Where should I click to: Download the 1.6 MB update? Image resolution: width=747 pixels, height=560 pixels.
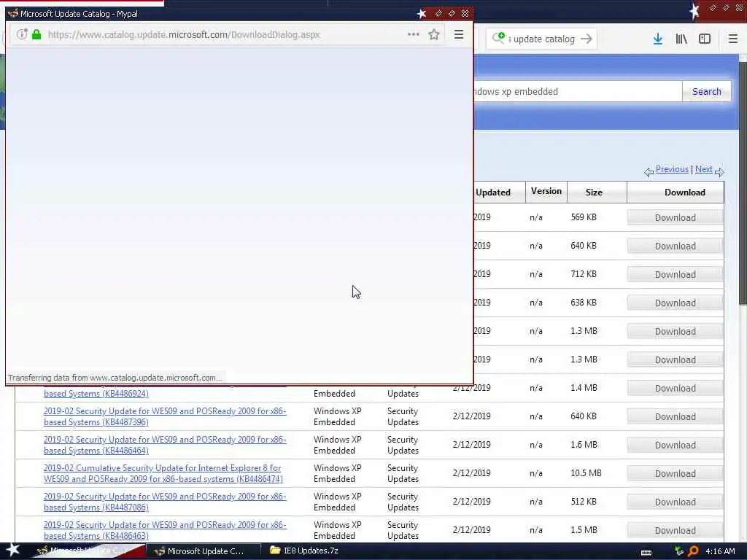coord(675,445)
